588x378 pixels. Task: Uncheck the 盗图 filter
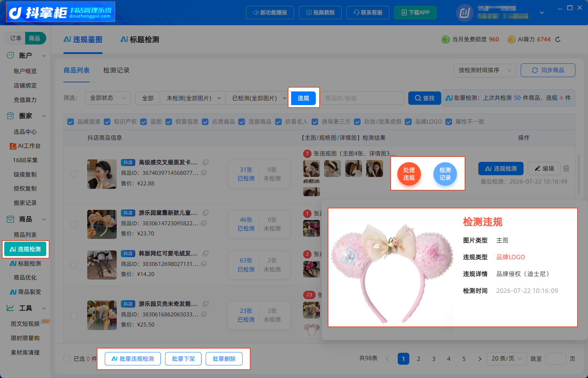click(x=144, y=122)
